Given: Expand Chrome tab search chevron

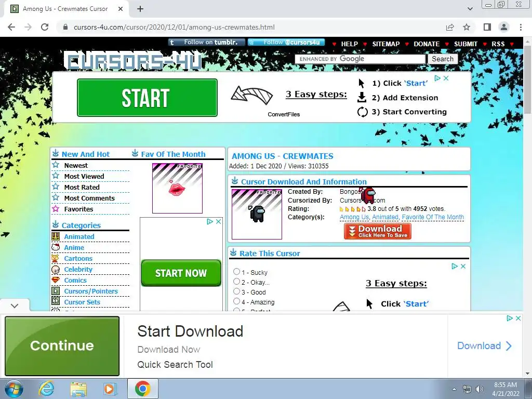Looking at the screenshot, I should point(470,9).
